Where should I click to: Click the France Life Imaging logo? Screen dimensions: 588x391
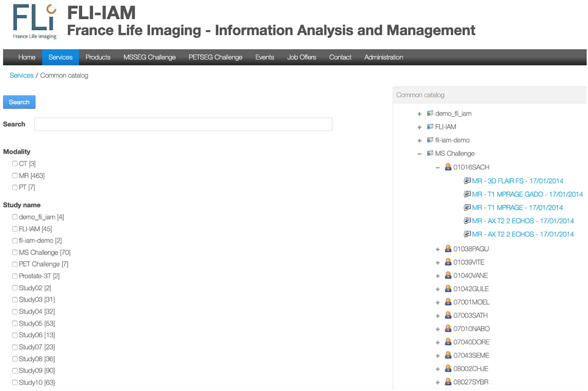(x=34, y=22)
